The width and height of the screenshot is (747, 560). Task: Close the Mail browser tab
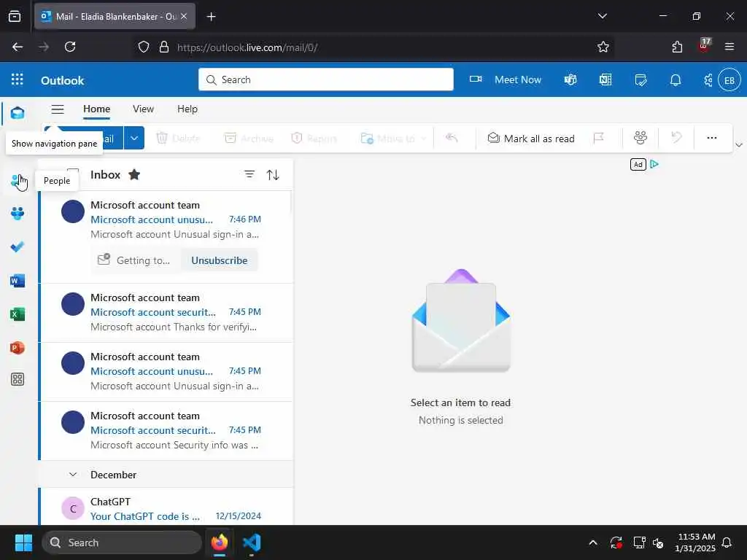tap(184, 17)
